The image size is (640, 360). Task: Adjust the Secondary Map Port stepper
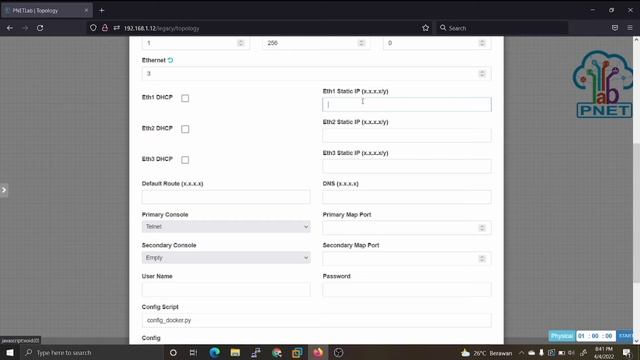(482, 258)
